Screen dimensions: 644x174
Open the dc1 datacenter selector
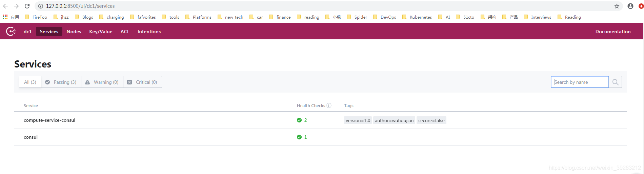[27, 32]
